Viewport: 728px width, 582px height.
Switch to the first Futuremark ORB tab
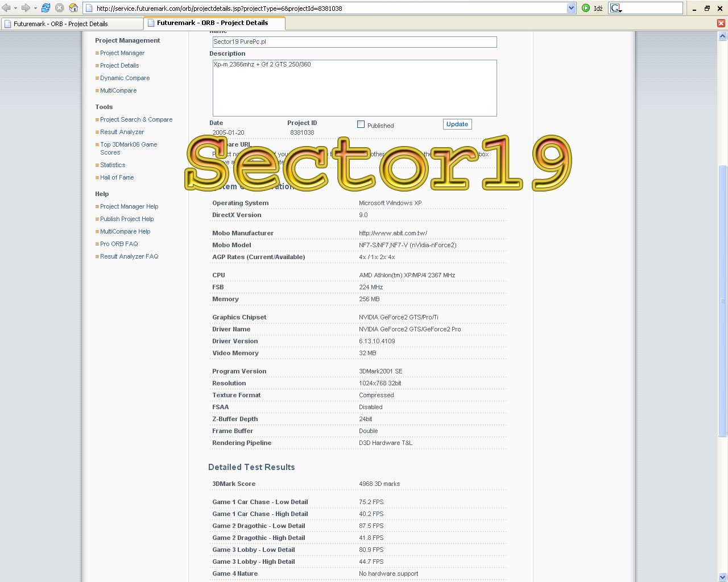point(72,24)
